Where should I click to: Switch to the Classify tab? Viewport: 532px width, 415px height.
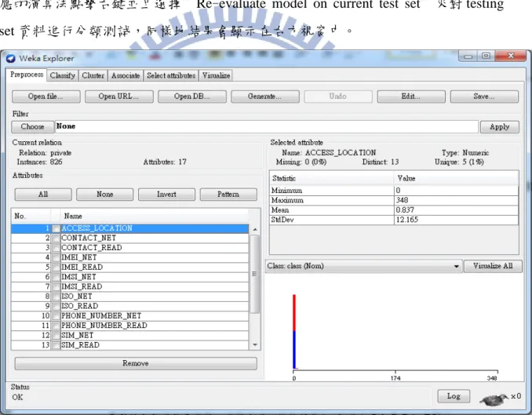click(x=63, y=75)
